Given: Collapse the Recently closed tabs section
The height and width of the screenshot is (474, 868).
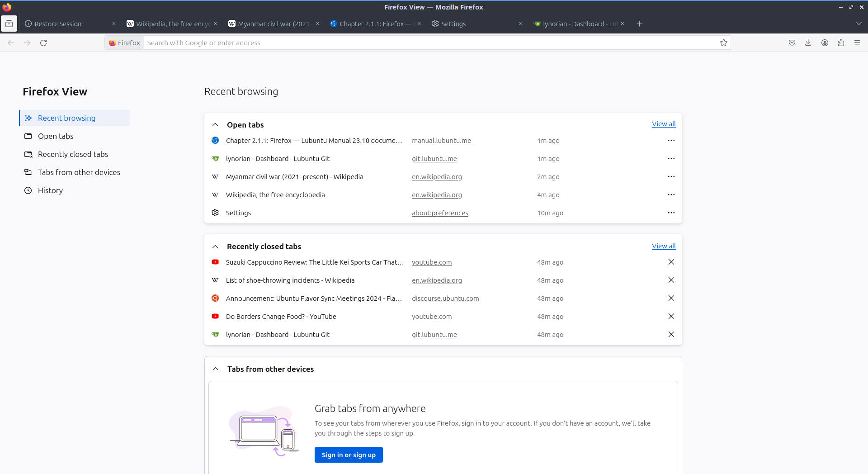Looking at the screenshot, I should [215, 246].
